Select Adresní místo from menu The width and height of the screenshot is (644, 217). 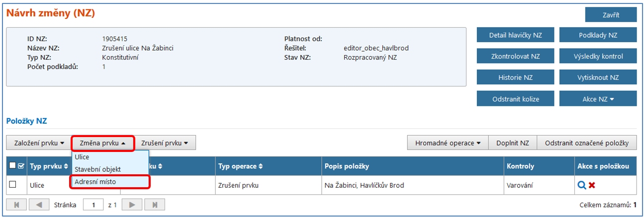coord(95,182)
